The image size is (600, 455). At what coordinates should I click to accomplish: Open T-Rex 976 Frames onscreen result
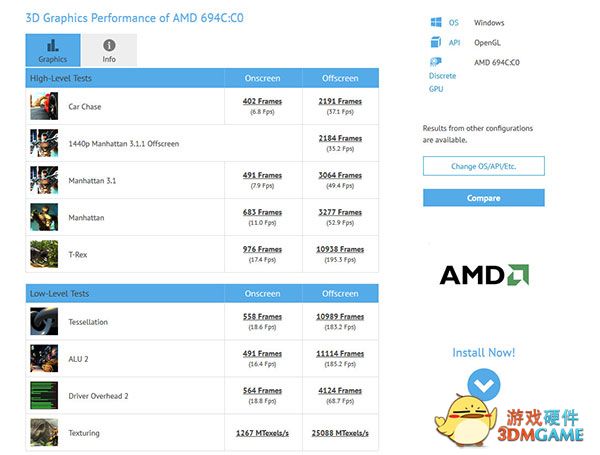(x=262, y=250)
